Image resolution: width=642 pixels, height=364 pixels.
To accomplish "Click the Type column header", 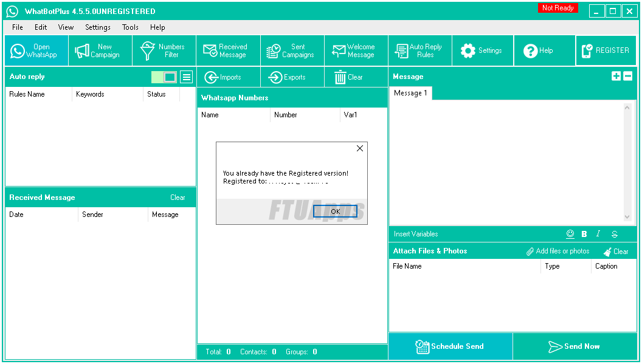I will coord(566,266).
